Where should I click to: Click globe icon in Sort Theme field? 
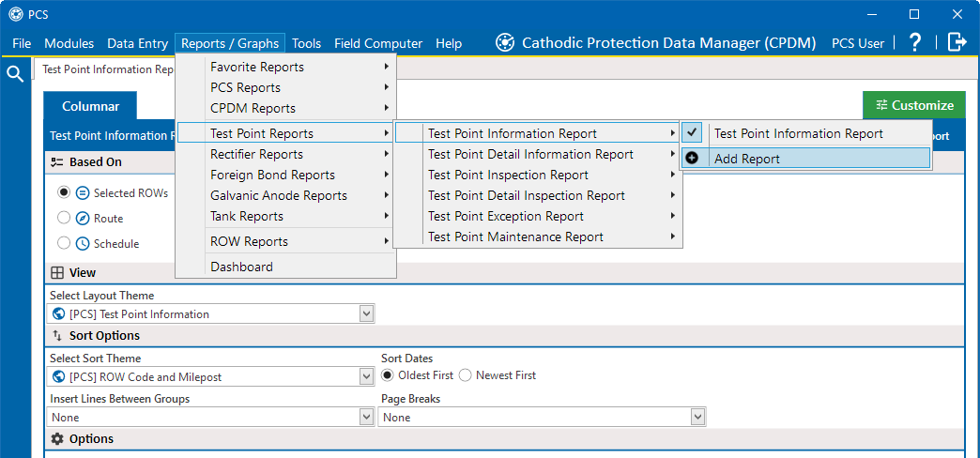tap(59, 376)
